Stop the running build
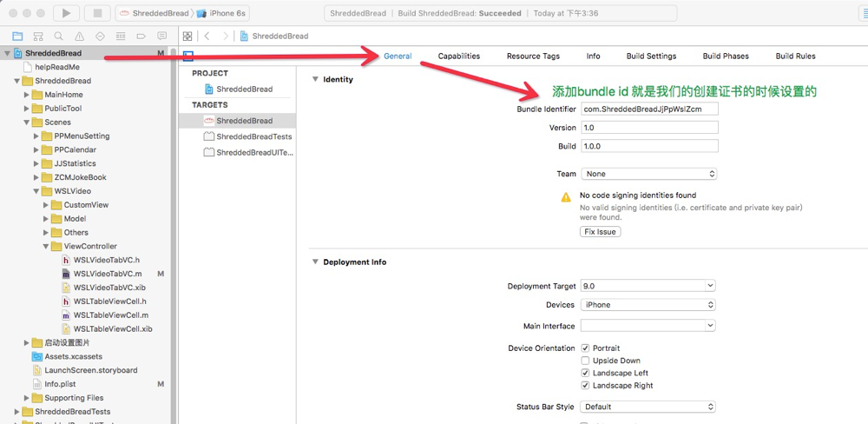This screenshot has height=424, width=868. (98, 13)
